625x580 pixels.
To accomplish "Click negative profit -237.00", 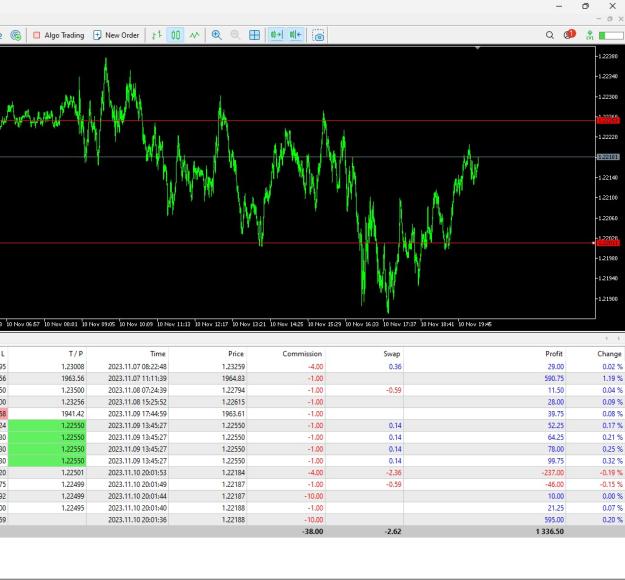I will pyautogui.click(x=552, y=472).
